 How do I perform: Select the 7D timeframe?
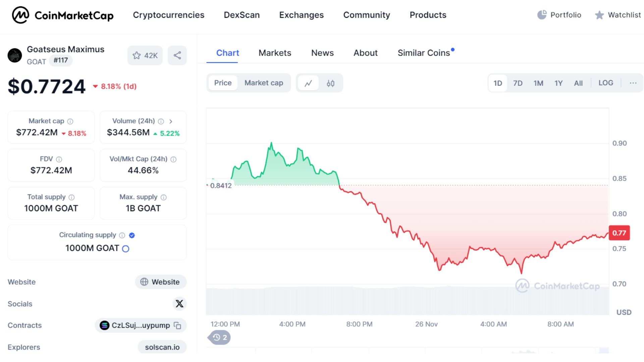(518, 83)
